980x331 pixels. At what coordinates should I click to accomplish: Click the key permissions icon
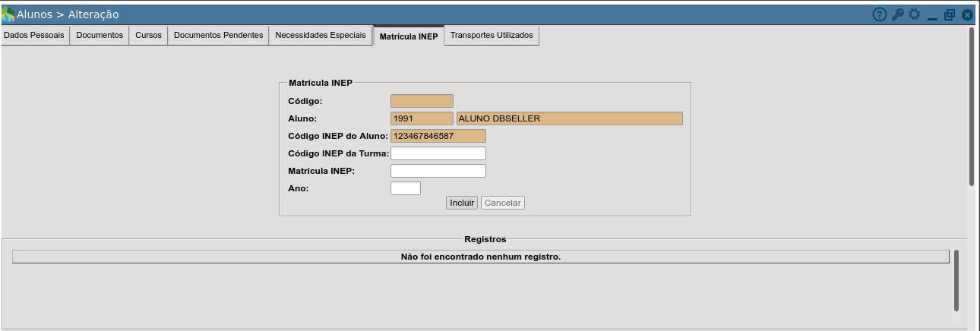pos(897,14)
